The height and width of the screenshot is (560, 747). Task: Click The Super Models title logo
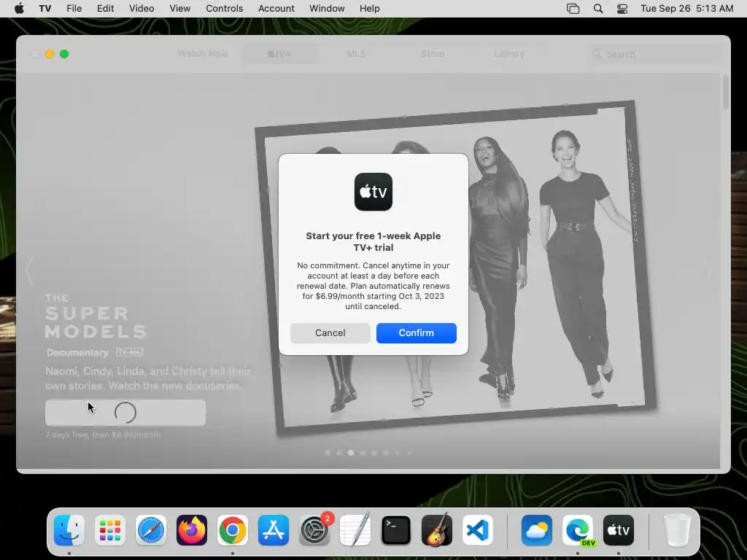click(x=96, y=316)
